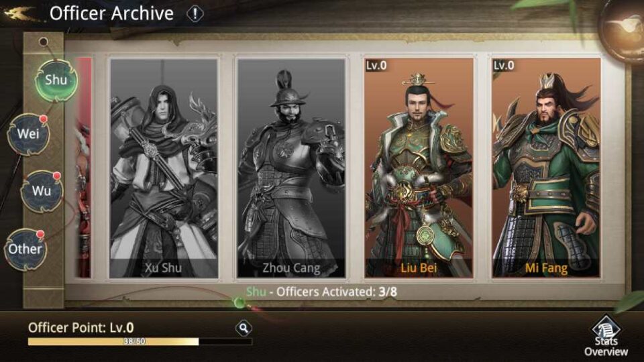Click the Officer Point progress bar
Screen dimensions: 644x362
[140, 341]
